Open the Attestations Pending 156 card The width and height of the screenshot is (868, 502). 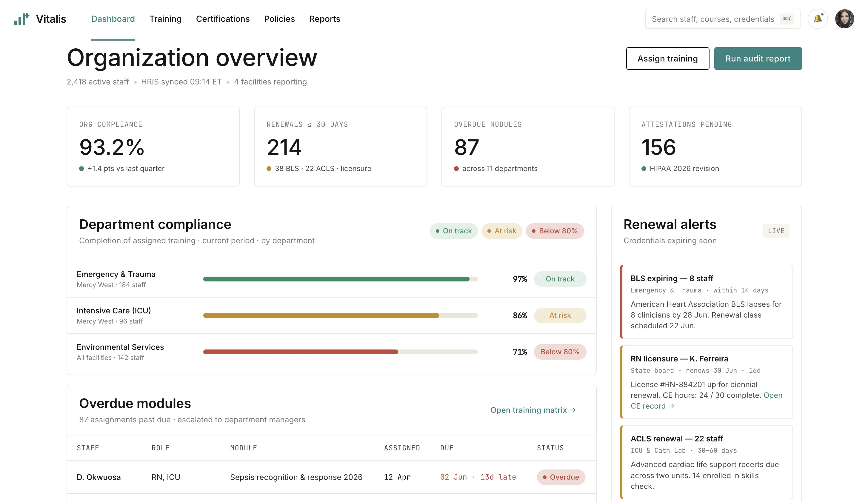point(715,147)
